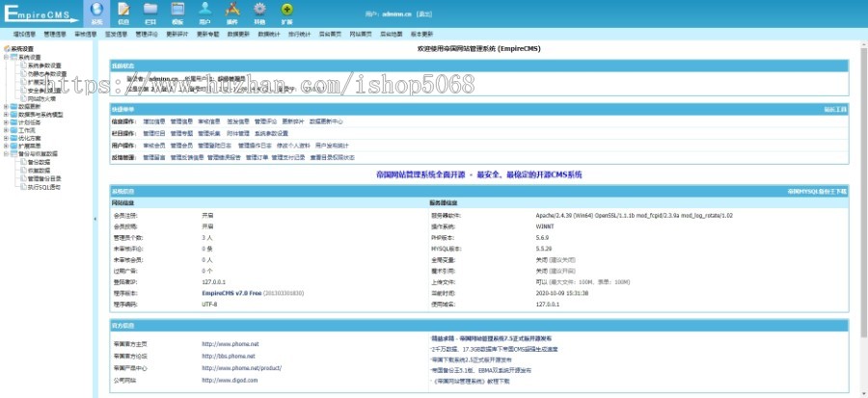Collapse the 备份与恢复数据 tree folder

6,153
